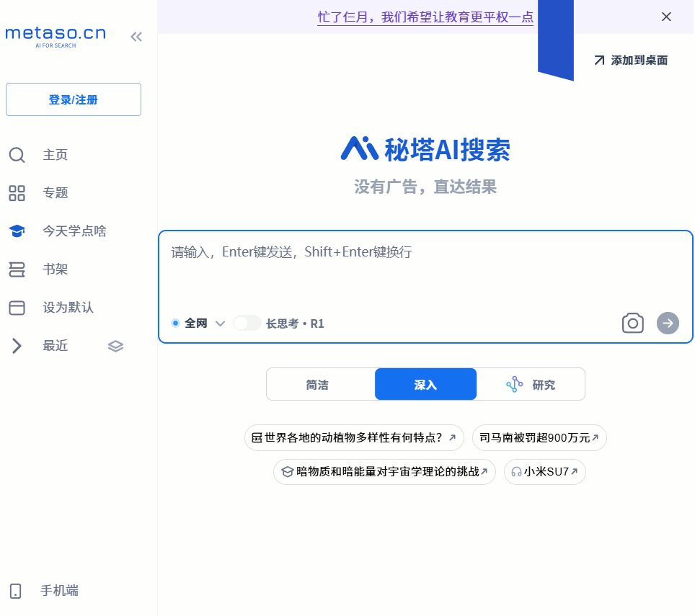The width and height of the screenshot is (695, 616).
Task: Click the send arrow button
Action: (668, 323)
